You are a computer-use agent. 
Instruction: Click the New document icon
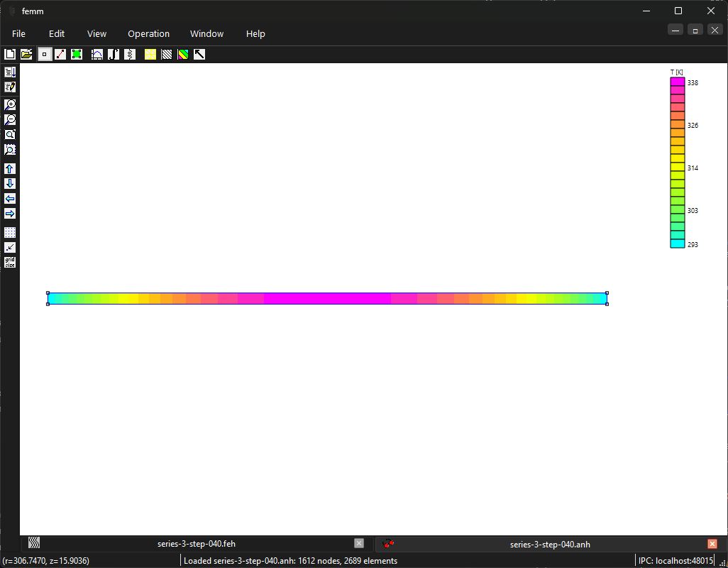coord(10,55)
